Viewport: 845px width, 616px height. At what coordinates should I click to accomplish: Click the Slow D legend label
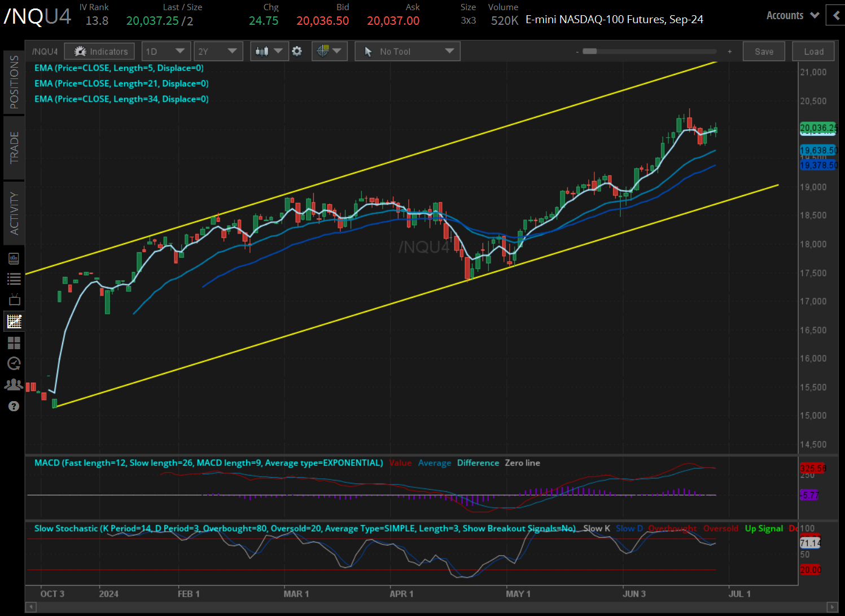629,529
